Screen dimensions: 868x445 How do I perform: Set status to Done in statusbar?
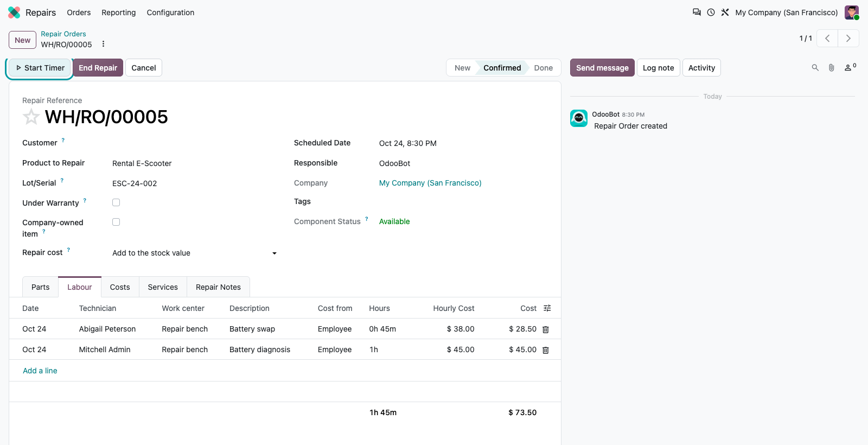tap(543, 68)
